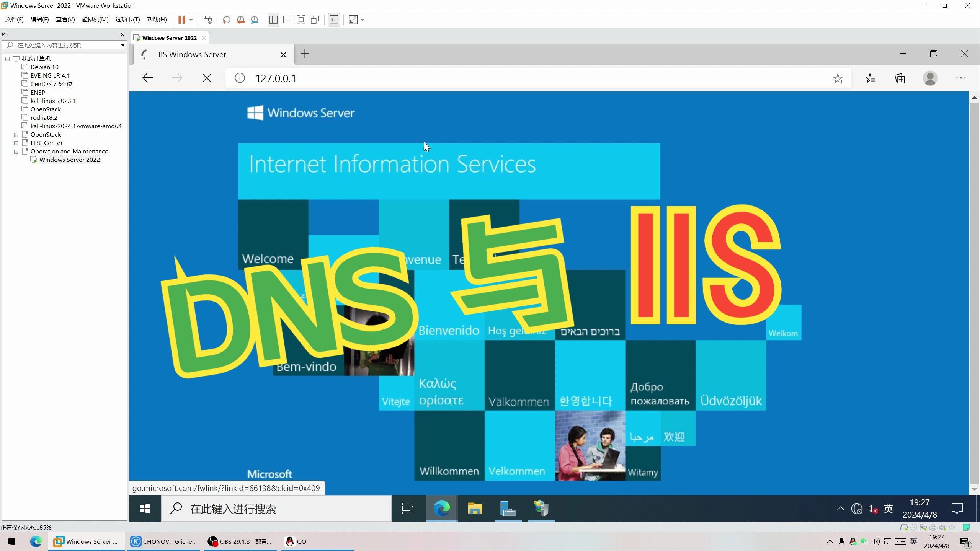Open Edge collections
The height and width of the screenshot is (551, 980).
tap(900, 78)
